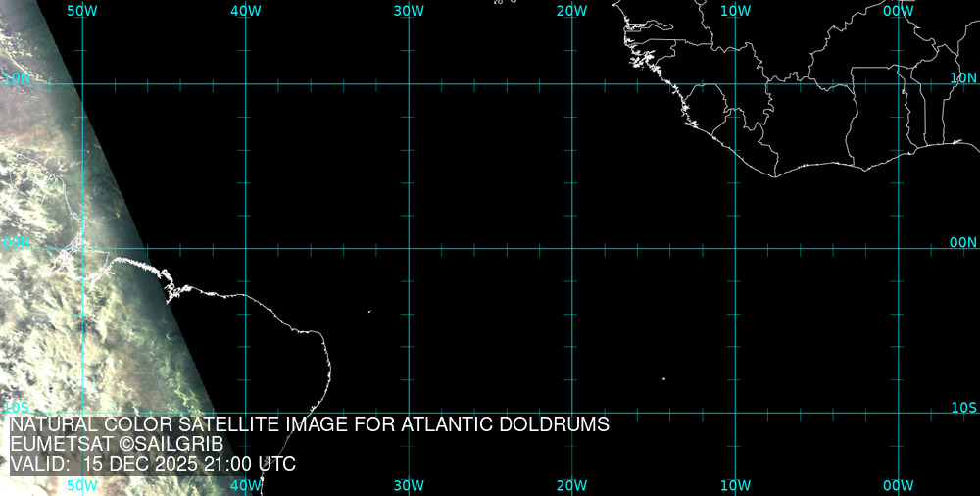980x496 pixels.
Task: Click grid intersection of 00W and 10S
Action: 898,413
